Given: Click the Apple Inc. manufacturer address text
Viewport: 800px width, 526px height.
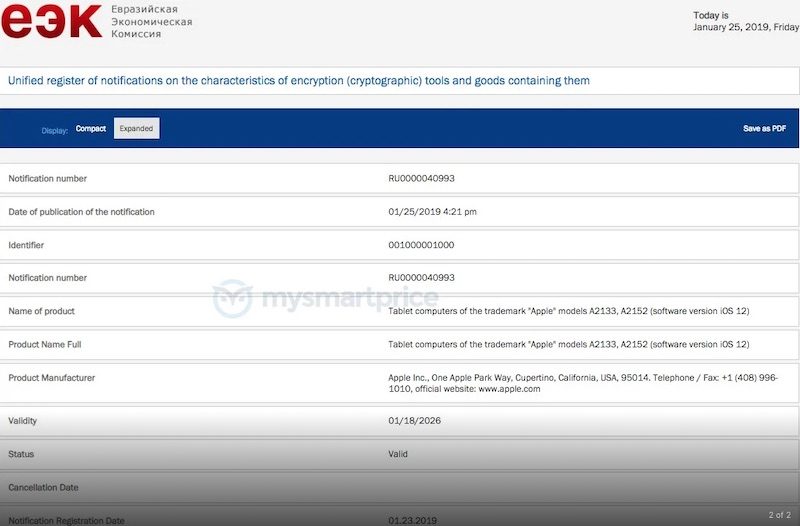Looking at the screenshot, I should pyautogui.click(x=583, y=383).
